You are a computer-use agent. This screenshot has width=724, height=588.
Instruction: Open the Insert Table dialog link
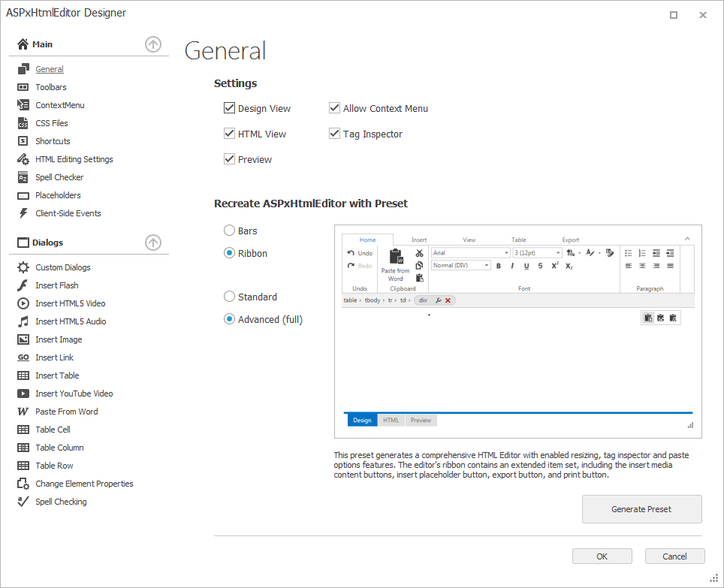57,375
